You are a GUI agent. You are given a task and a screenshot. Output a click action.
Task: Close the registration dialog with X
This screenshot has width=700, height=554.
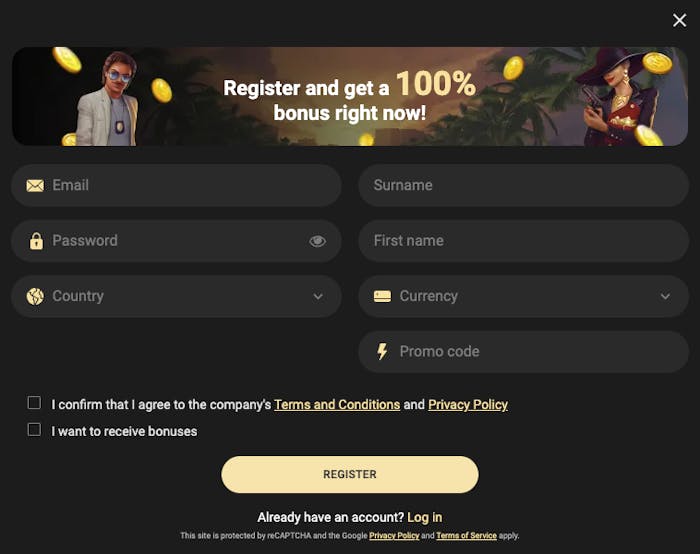click(x=680, y=20)
